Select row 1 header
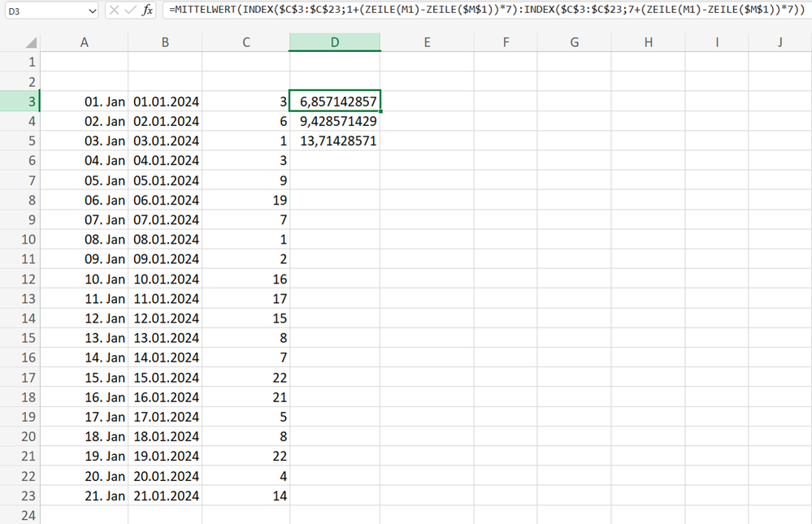The height and width of the screenshot is (524, 812). click(20, 62)
